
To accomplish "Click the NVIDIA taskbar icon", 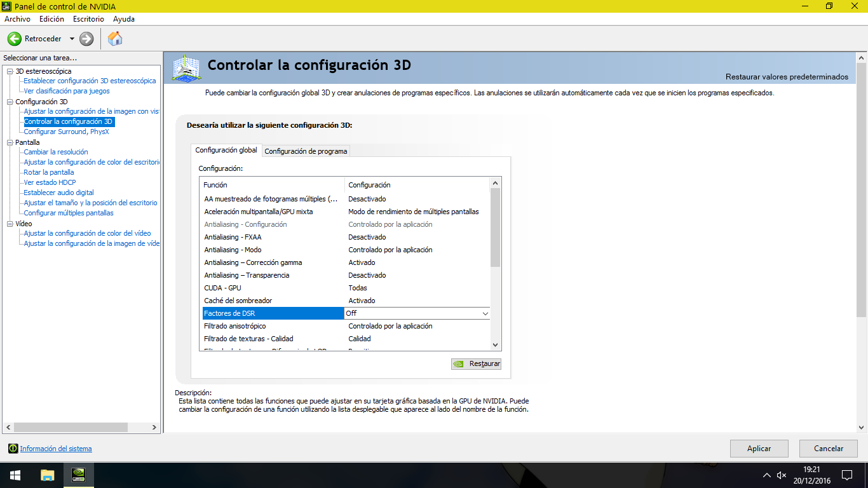I will (x=79, y=475).
